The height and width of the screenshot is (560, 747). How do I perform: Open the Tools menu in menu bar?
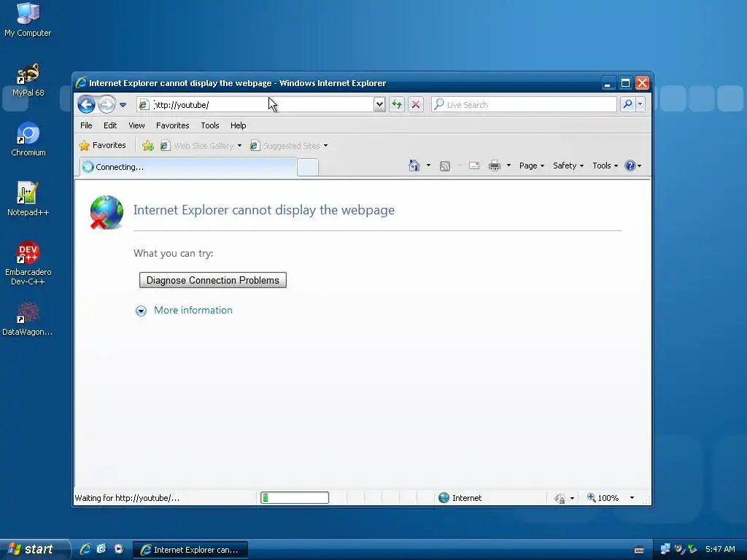click(x=209, y=125)
